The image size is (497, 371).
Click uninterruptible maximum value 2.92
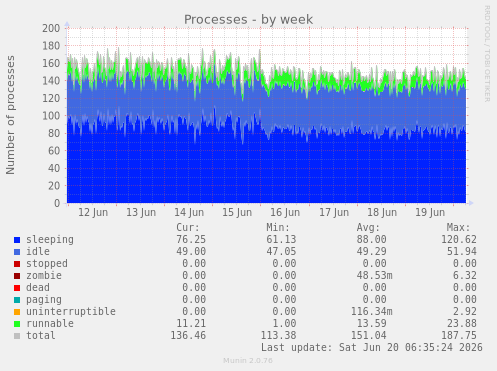tap(465, 311)
